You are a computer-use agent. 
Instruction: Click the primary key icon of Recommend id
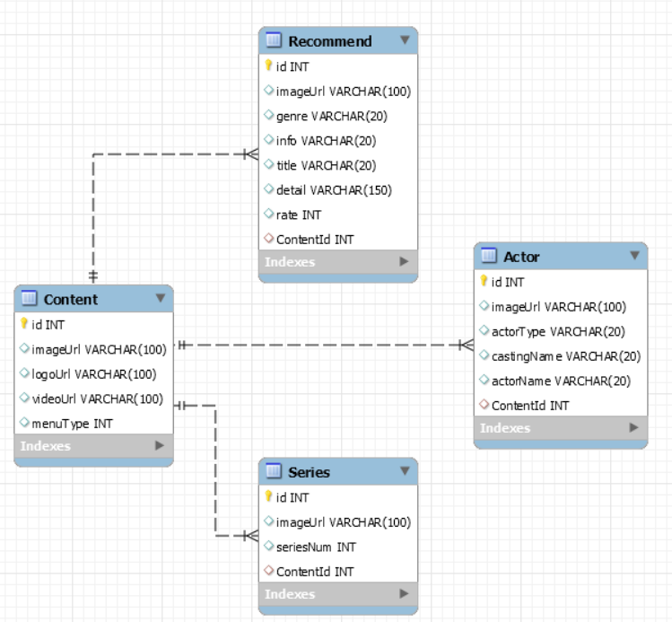point(269,66)
